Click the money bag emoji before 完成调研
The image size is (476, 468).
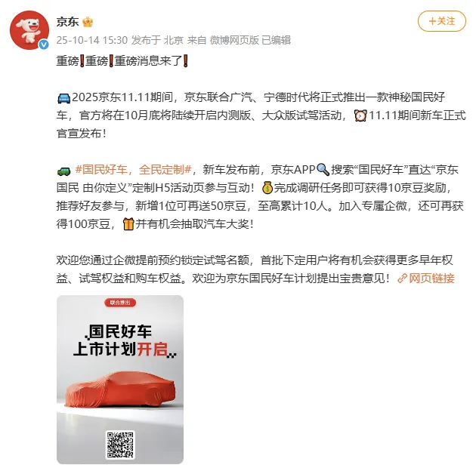tap(267, 188)
